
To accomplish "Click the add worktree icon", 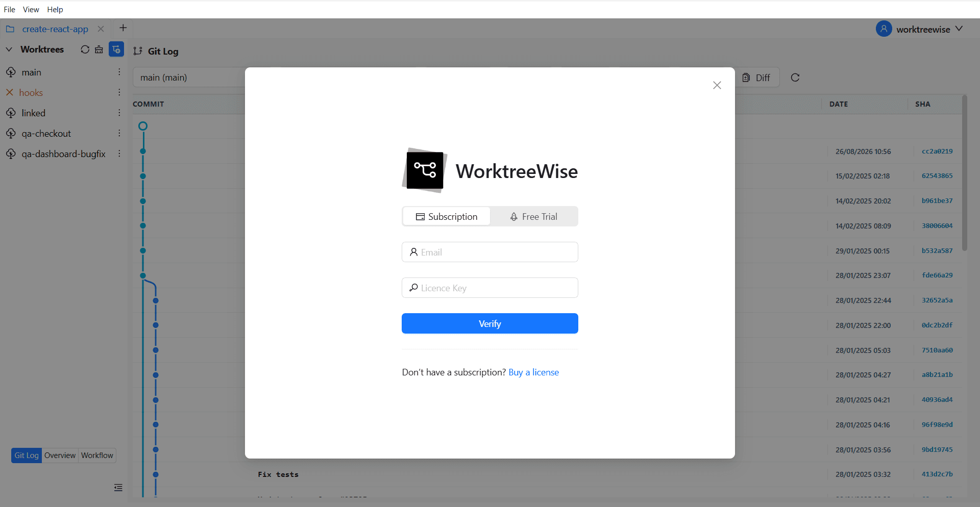I will [116, 49].
